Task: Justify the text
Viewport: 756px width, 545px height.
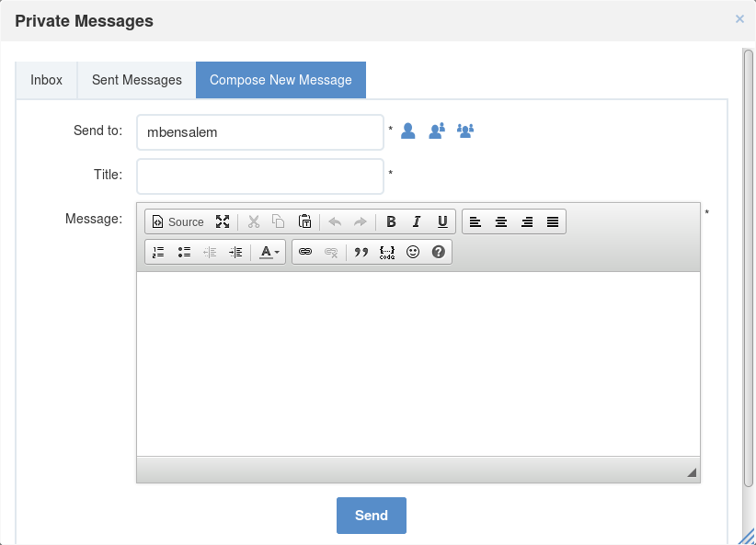Action: point(553,221)
